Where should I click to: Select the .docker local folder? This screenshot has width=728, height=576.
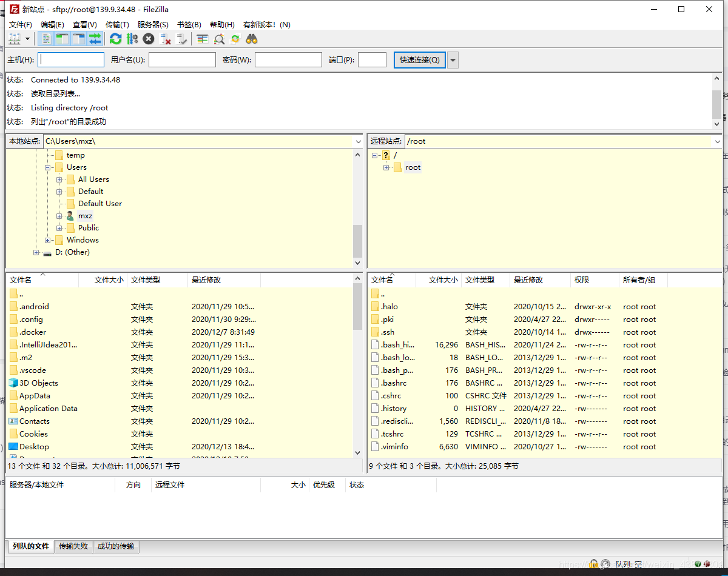pos(33,332)
